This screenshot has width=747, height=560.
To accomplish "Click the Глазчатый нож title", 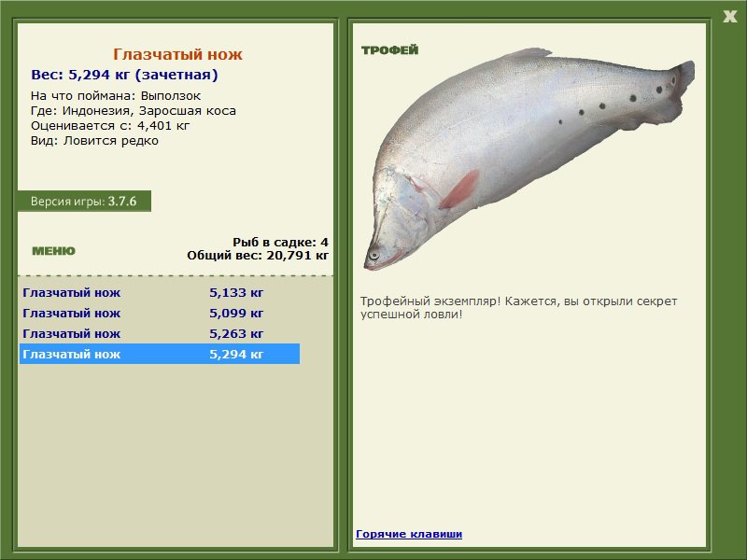I will [177, 54].
